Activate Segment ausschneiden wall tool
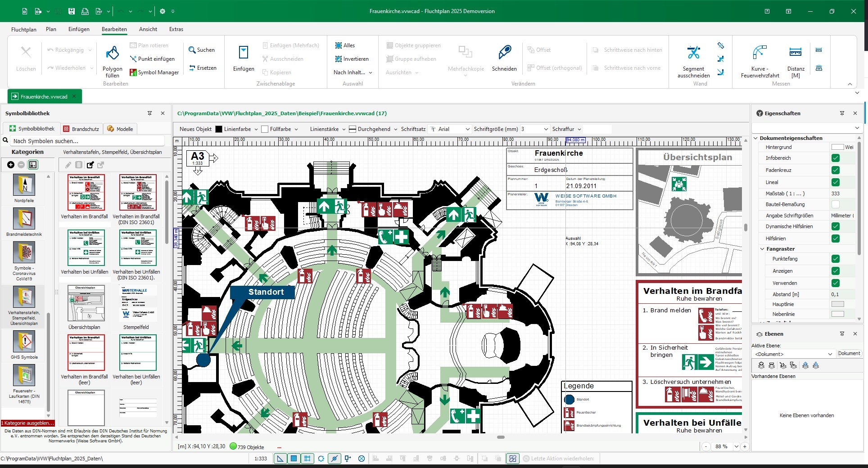 pos(693,62)
